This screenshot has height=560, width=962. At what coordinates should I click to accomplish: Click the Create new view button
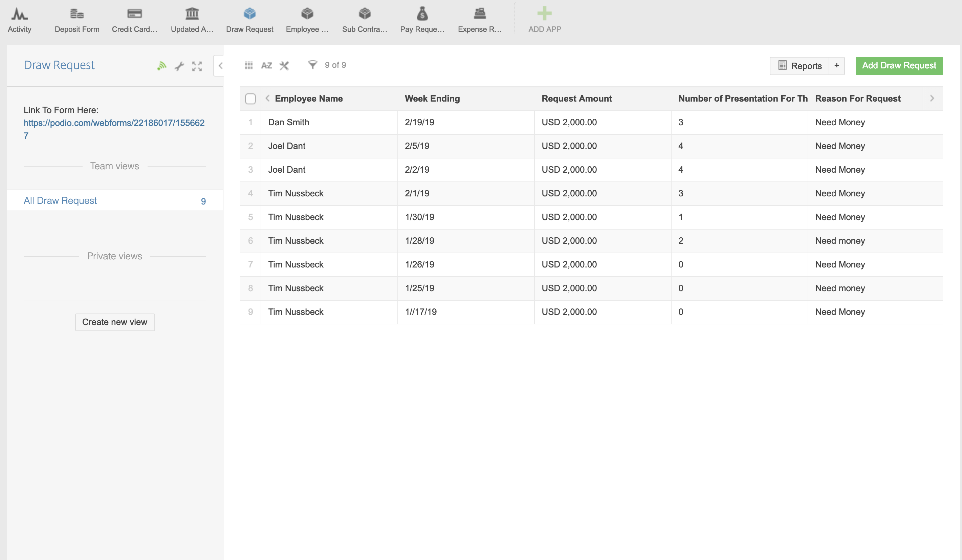(114, 322)
